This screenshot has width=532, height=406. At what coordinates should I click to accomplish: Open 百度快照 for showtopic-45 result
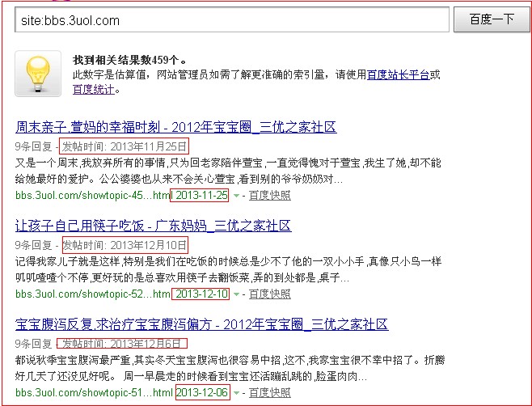click(270, 196)
